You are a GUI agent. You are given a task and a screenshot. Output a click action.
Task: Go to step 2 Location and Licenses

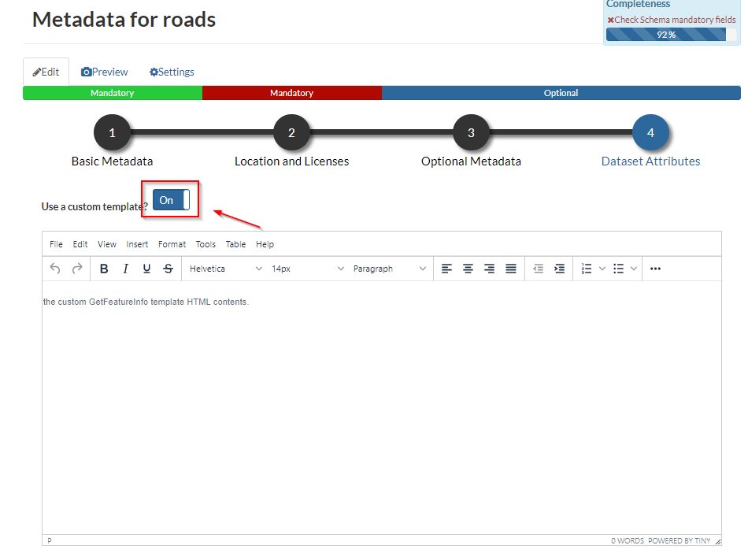coord(292,132)
